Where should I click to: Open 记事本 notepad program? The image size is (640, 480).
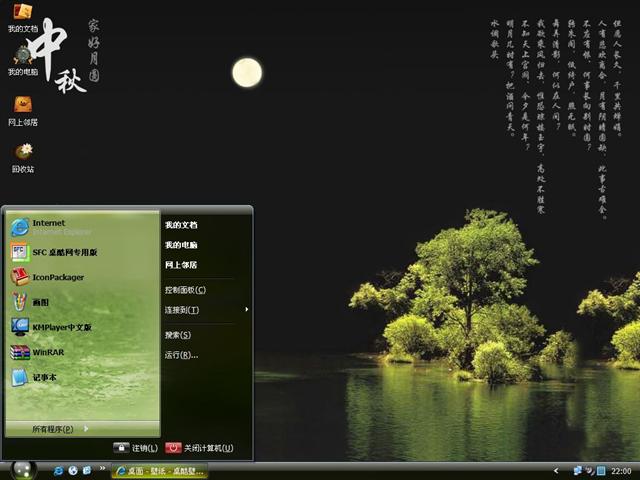click(x=33, y=377)
